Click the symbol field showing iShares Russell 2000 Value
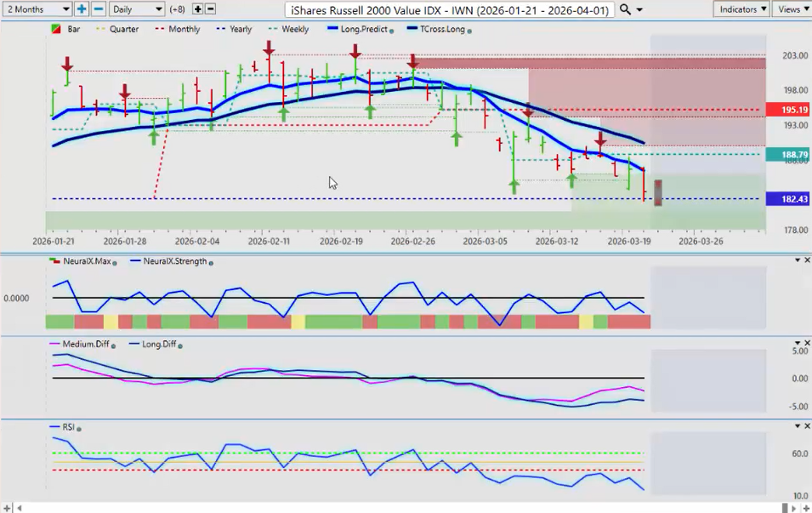 pos(450,10)
